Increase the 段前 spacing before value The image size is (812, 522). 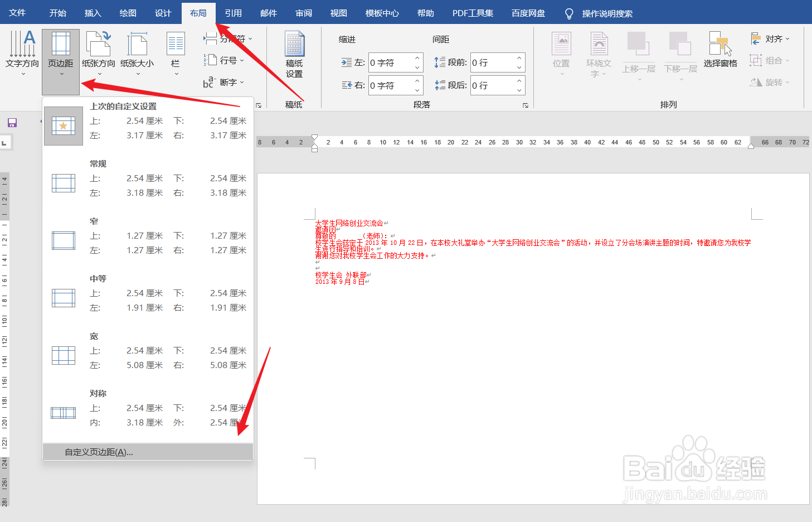coord(519,58)
